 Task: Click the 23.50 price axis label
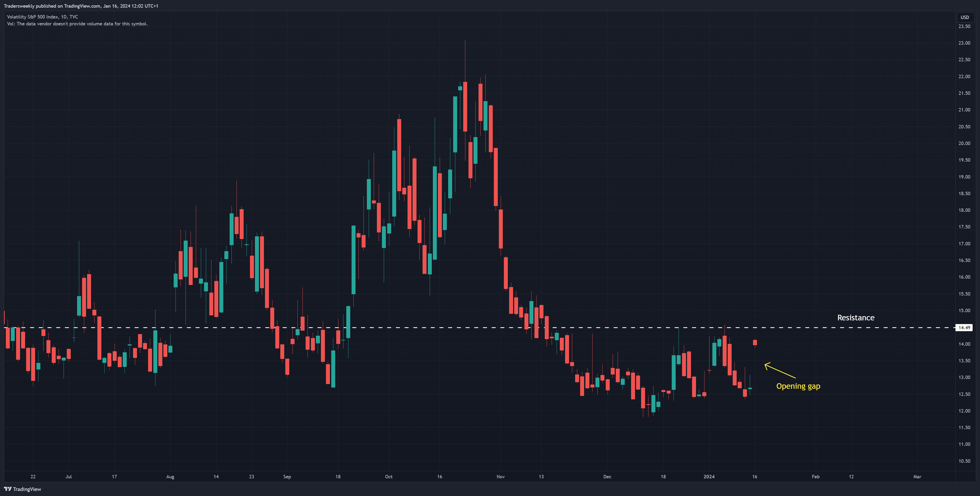point(964,26)
